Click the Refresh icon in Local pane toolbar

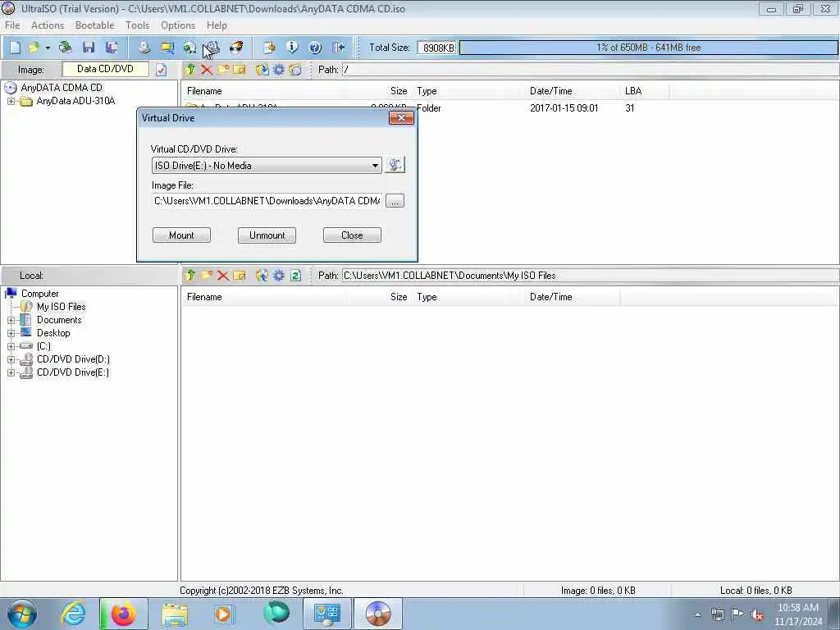(295, 276)
